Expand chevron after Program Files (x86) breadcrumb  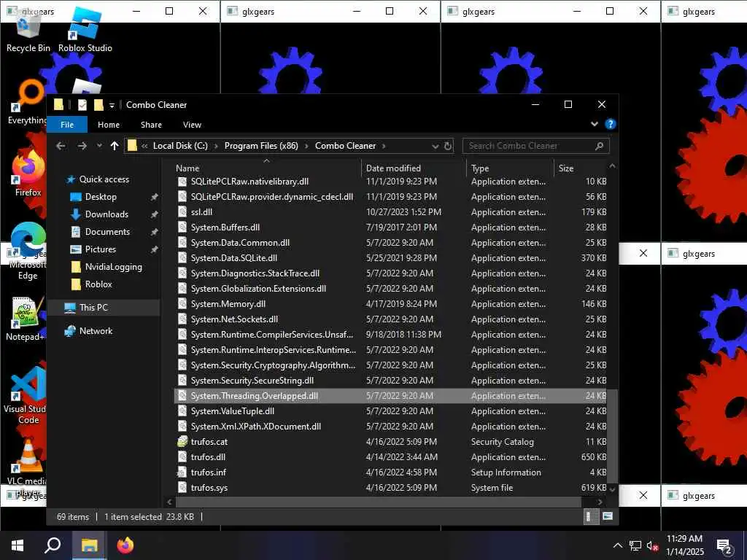click(306, 146)
